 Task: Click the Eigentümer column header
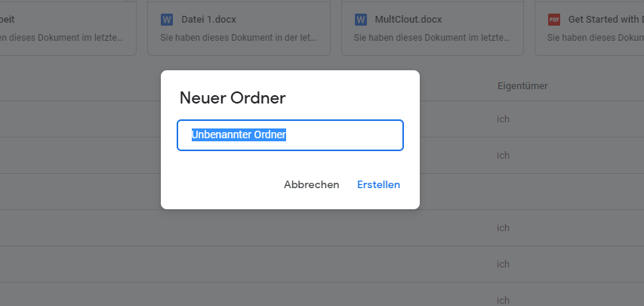click(x=522, y=86)
